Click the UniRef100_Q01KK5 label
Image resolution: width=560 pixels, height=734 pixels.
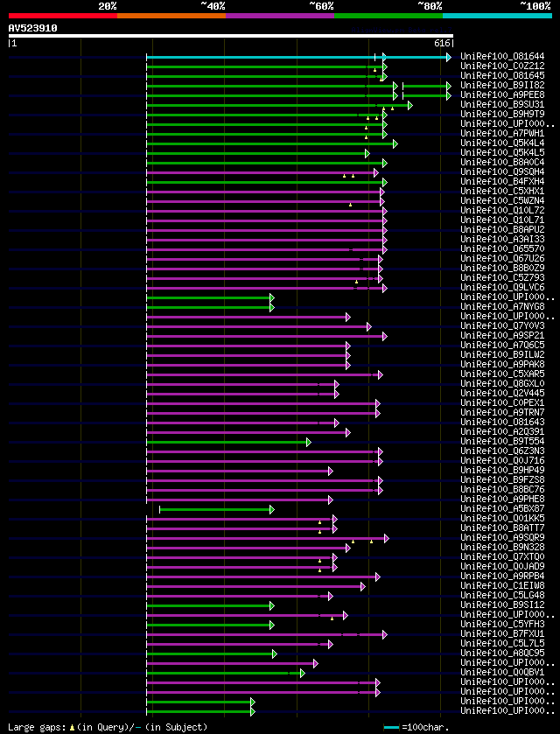502,517
